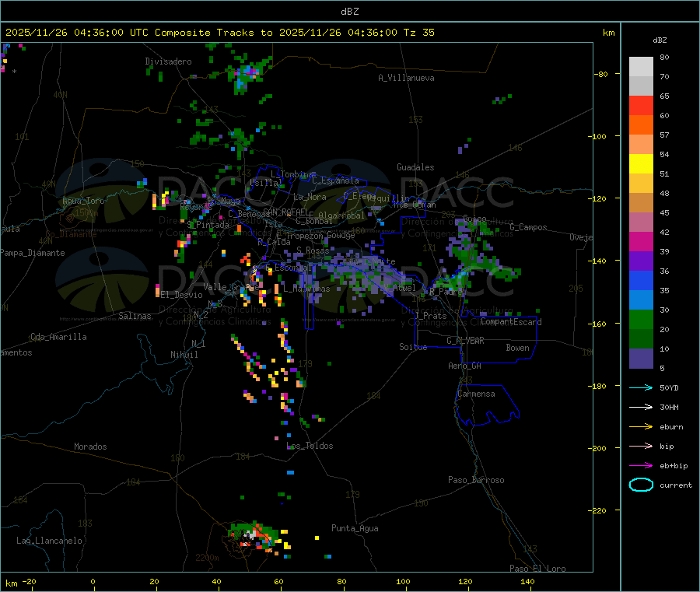Click the yellow eburn arrow in legend

[641, 427]
